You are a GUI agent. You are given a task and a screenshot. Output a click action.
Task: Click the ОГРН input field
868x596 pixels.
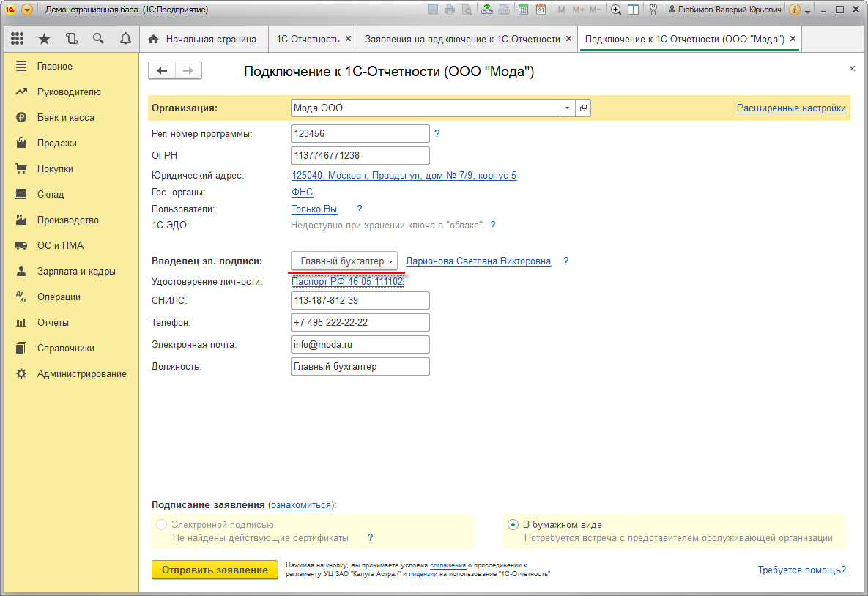pos(360,155)
